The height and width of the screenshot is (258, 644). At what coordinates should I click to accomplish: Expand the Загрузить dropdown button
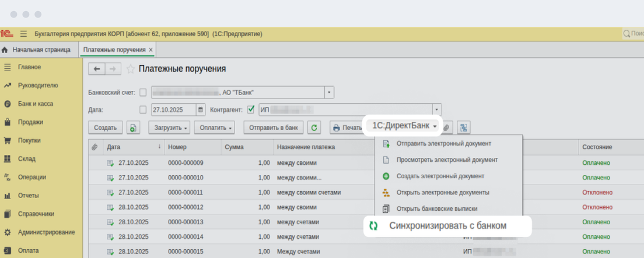[170, 127]
